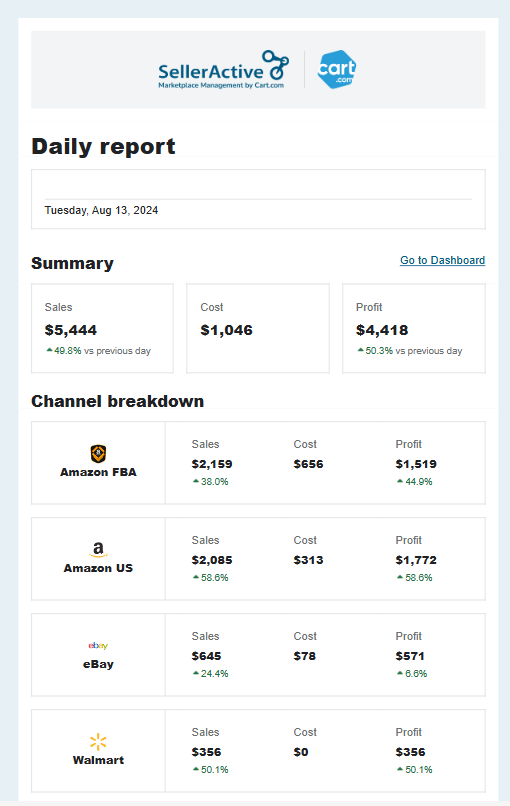510x806 pixels.
Task: Click the Amazon US channel name
Action: tap(98, 568)
